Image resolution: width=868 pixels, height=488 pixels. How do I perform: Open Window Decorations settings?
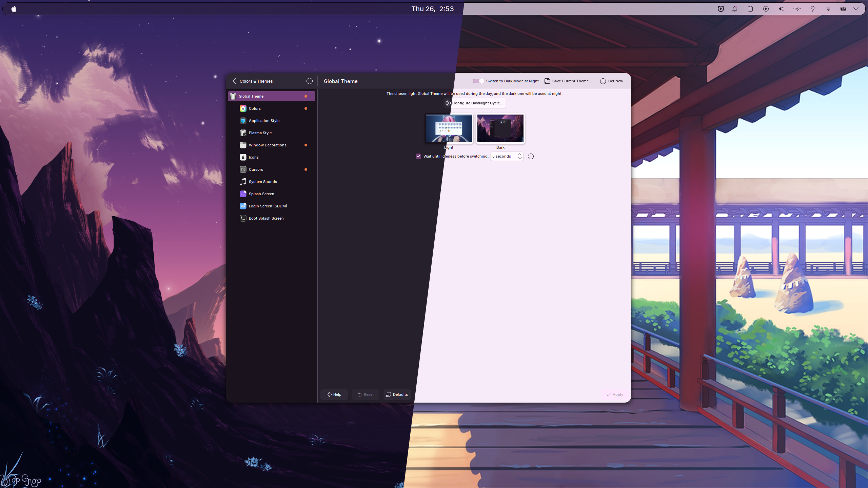pyautogui.click(x=268, y=145)
